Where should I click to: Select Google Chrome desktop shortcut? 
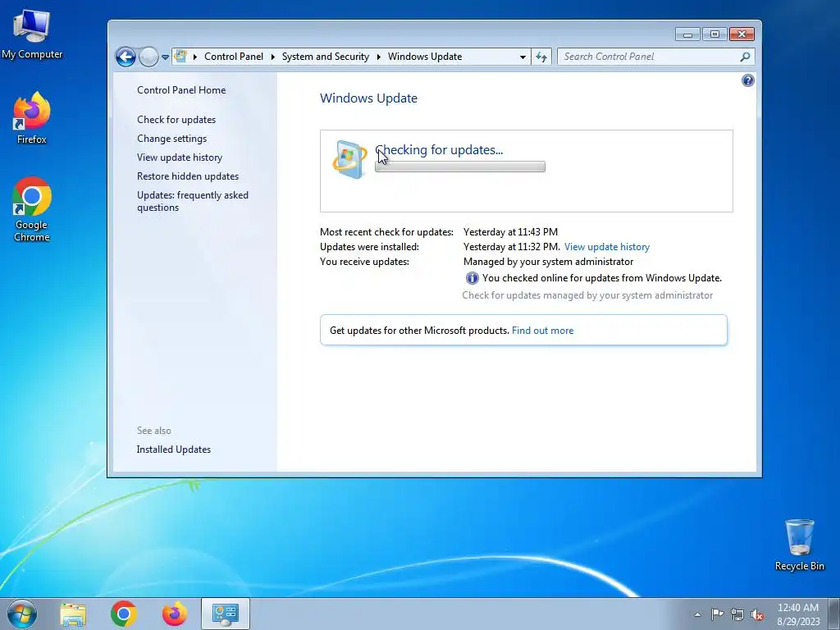click(x=32, y=209)
